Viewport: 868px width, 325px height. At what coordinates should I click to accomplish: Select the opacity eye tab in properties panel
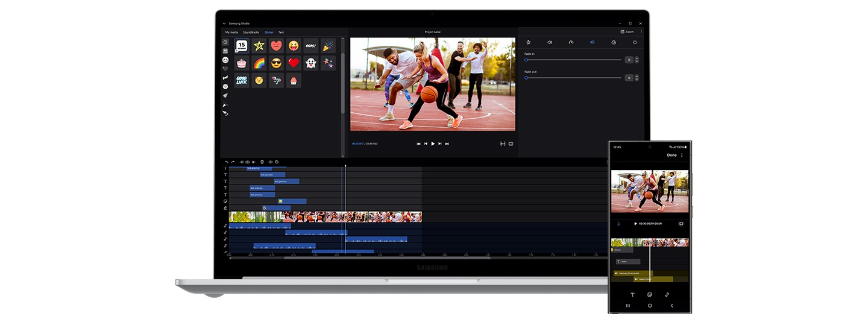click(592, 42)
